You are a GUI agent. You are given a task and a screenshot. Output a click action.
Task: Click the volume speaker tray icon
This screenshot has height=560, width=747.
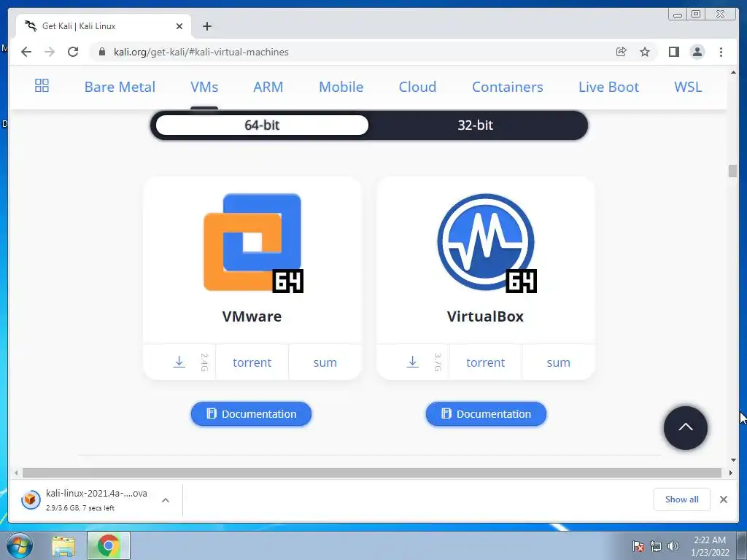point(673,546)
